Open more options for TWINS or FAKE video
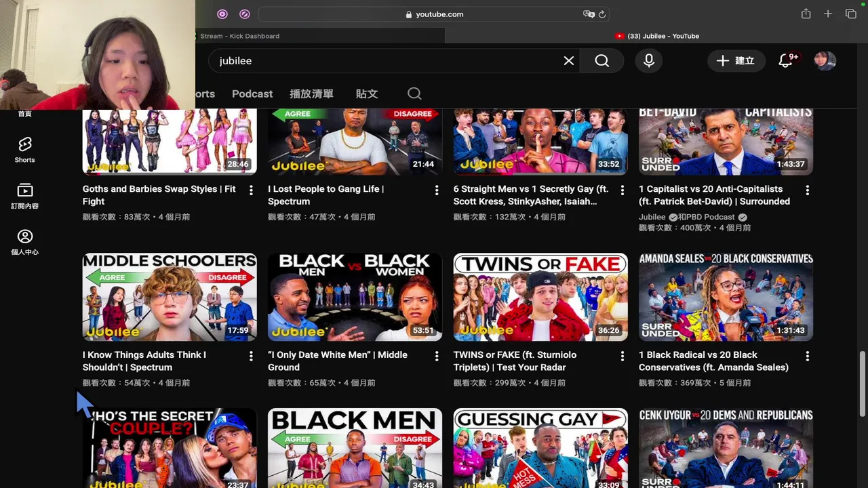 click(622, 356)
